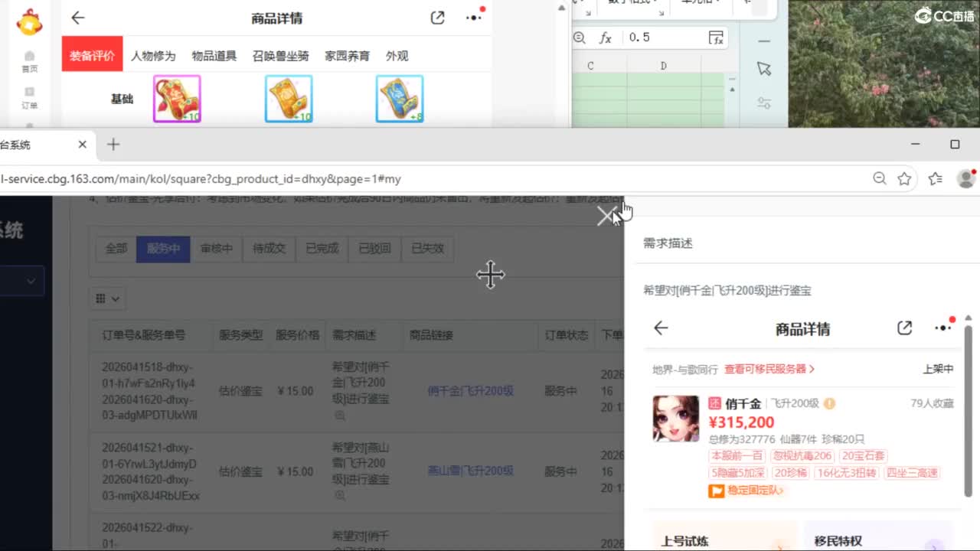Image resolution: width=980 pixels, height=551 pixels.
Task: Bookmark this page with the star icon
Action: [904, 179]
